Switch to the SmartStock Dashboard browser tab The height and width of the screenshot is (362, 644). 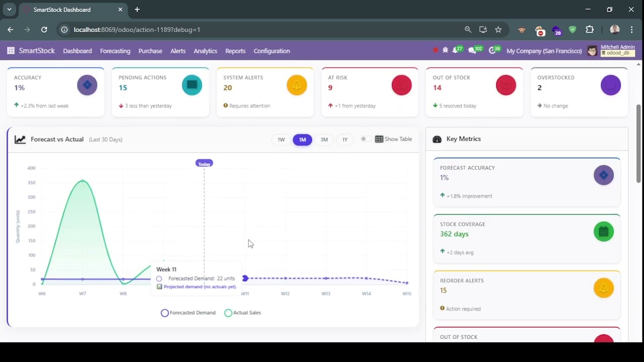[73, 10]
